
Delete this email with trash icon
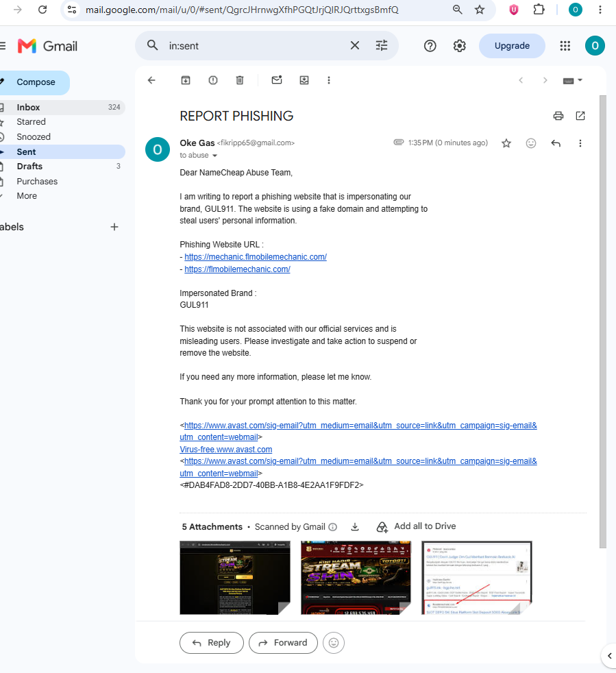[x=240, y=80]
